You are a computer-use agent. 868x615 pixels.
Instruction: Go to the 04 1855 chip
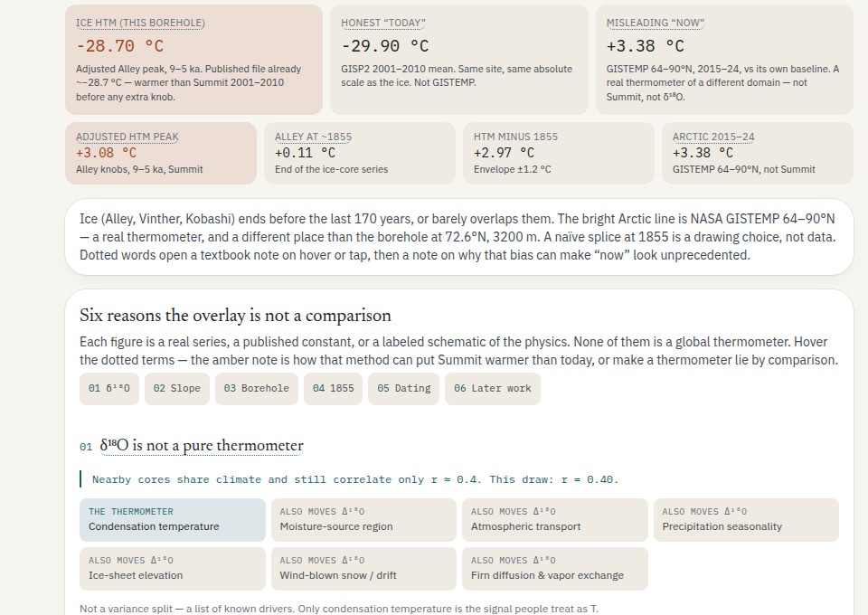334,389
